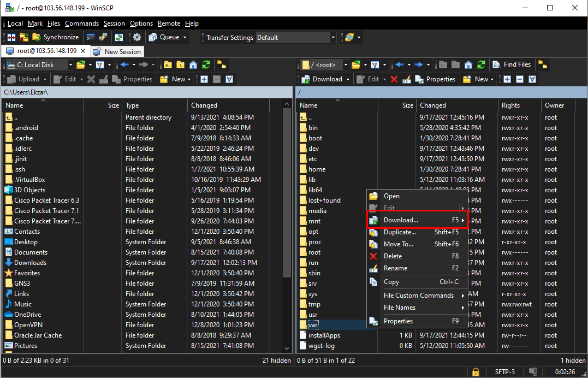Image resolution: width=588 pixels, height=378 pixels.
Task: Toggle the local panel directory tree icon
Action: click(222, 65)
